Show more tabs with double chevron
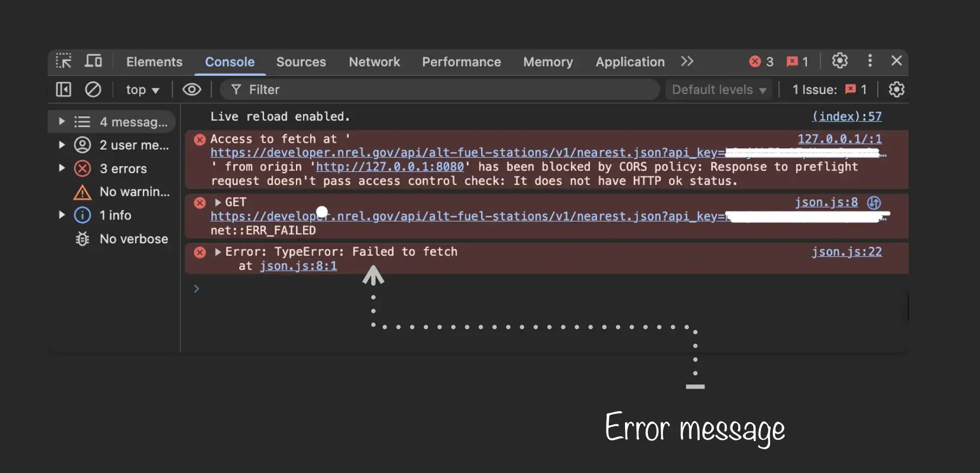Viewport: 980px width, 473px height. click(687, 61)
